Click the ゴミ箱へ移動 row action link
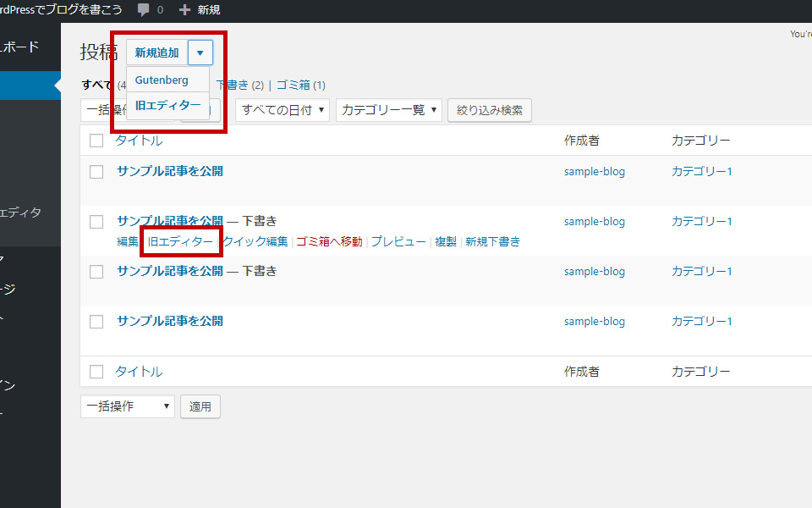 (x=329, y=241)
